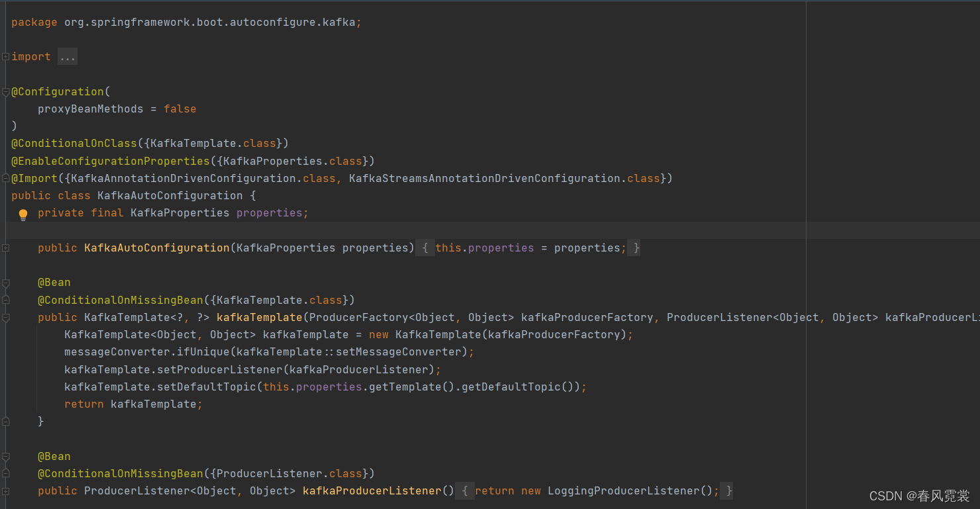Click KafkaStreamsAnnotationDrivenConfiguration.class reference
This screenshot has height=509, width=980.
pos(505,178)
